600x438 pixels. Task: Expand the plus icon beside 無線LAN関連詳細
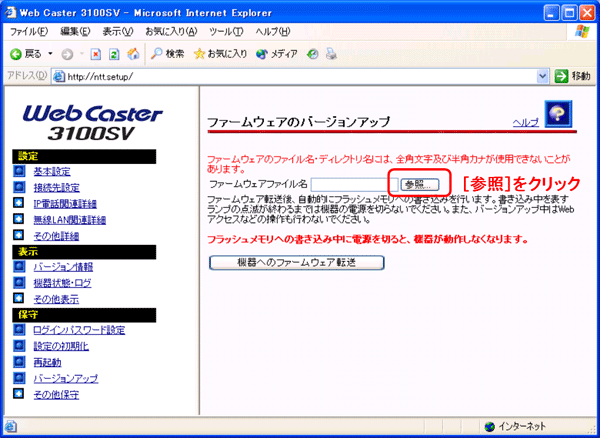point(19,219)
